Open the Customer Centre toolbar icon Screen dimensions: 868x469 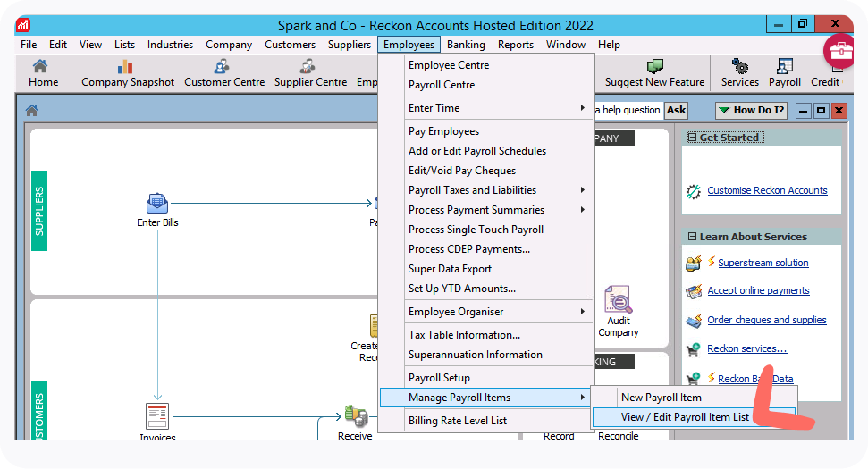(224, 73)
